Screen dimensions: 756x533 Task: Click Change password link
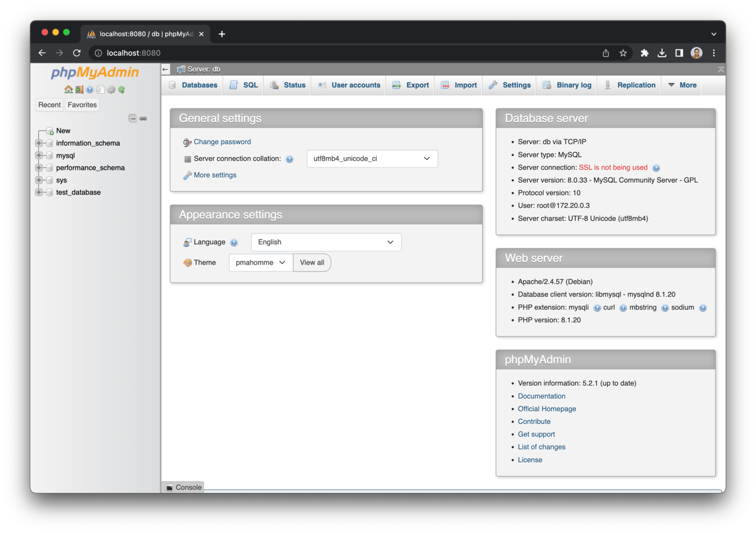coord(222,142)
